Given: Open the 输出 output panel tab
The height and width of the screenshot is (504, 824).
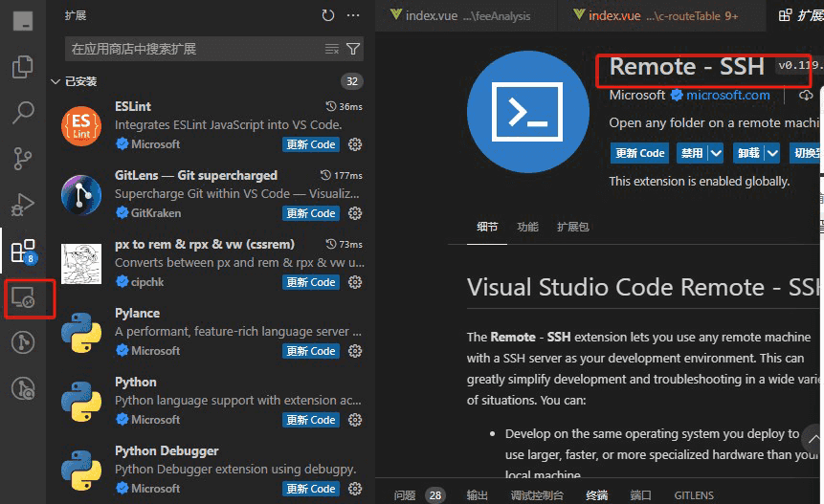Looking at the screenshot, I should tap(478, 495).
